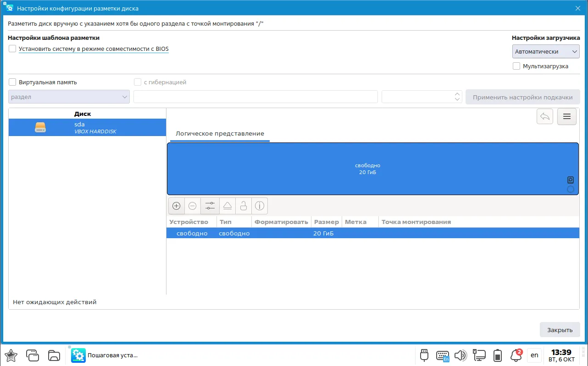Open the раздел swap type dropdown

tap(69, 97)
